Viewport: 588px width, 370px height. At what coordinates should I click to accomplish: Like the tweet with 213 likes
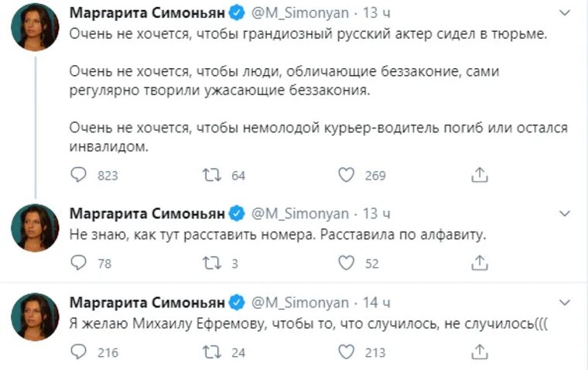click(x=346, y=353)
